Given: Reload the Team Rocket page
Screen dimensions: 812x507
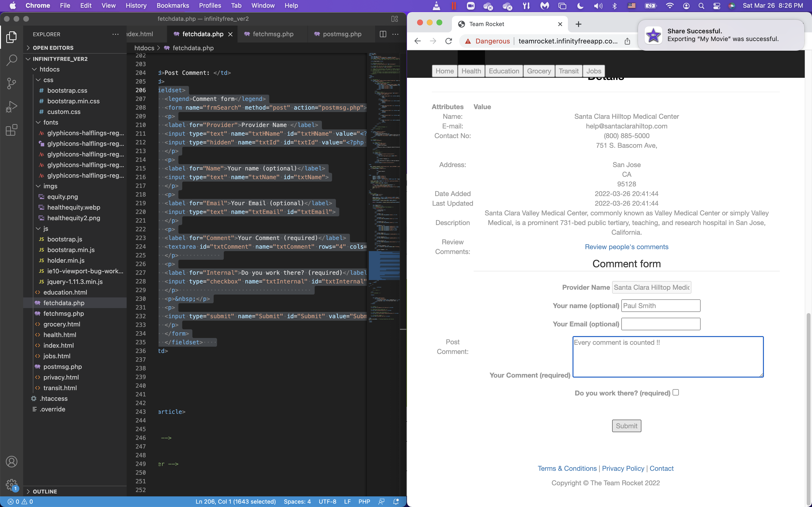Looking at the screenshot, I should pos(449,41).
